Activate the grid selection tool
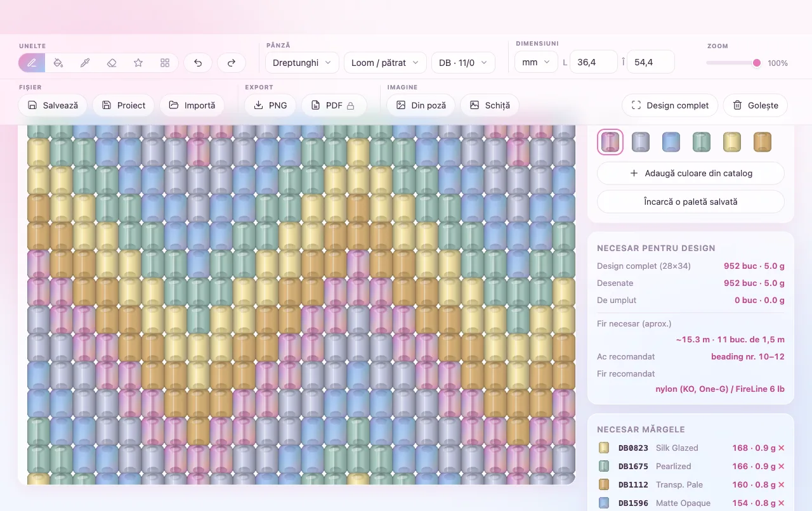 click(x=165, y=63)
